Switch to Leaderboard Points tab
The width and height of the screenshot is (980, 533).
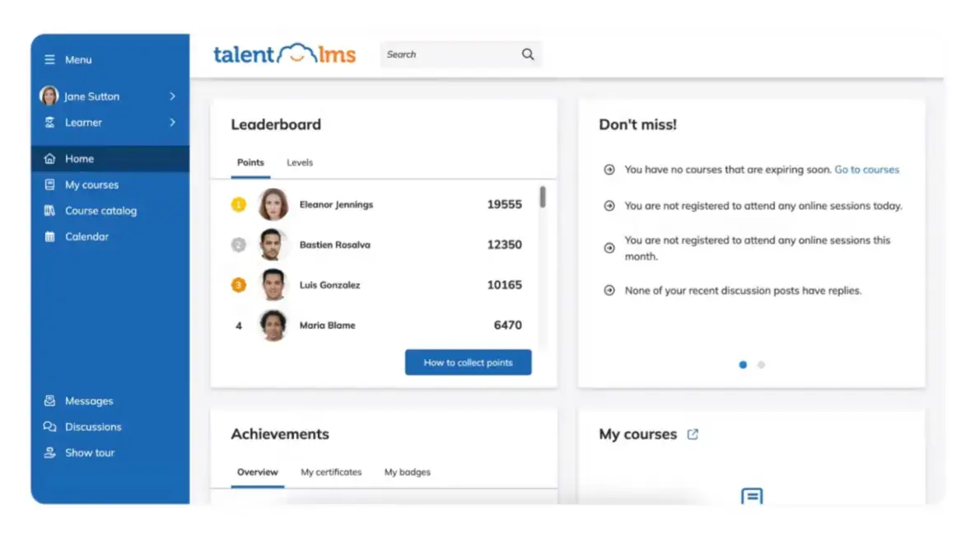250,162
